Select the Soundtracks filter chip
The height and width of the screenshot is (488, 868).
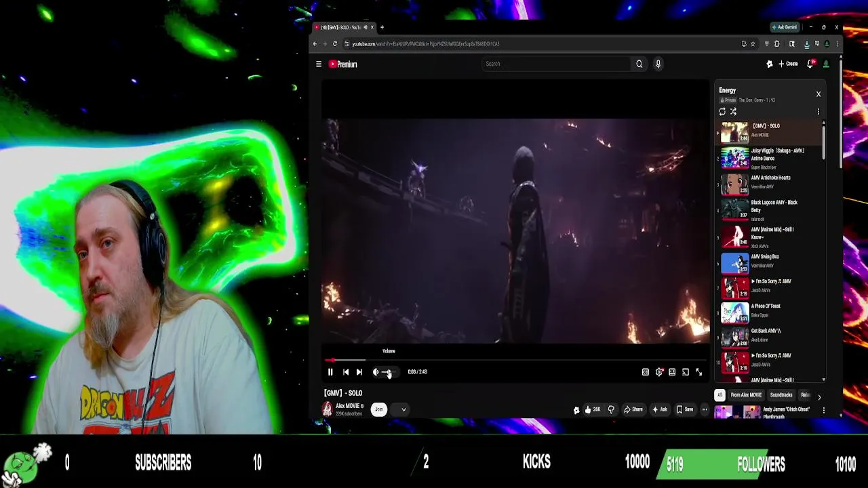click(x=781, y=395)
